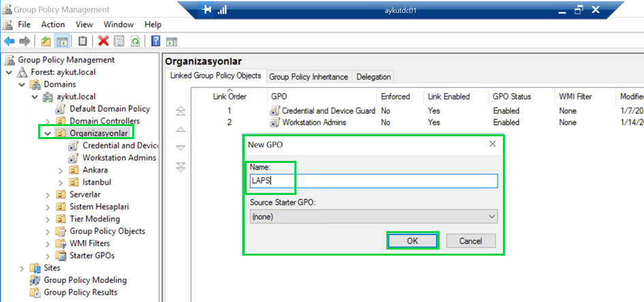Switch to the Delegation tab
This screenshot has height=302, width=644.
click(373, 77)
